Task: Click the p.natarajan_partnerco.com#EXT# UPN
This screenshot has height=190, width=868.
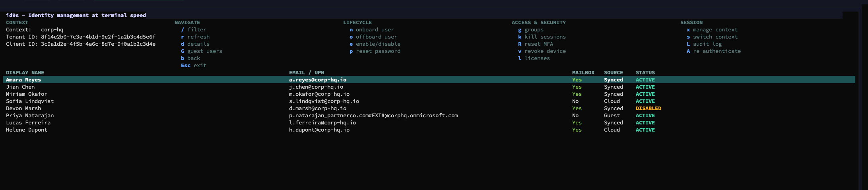Action: click(x=373, y=116)
